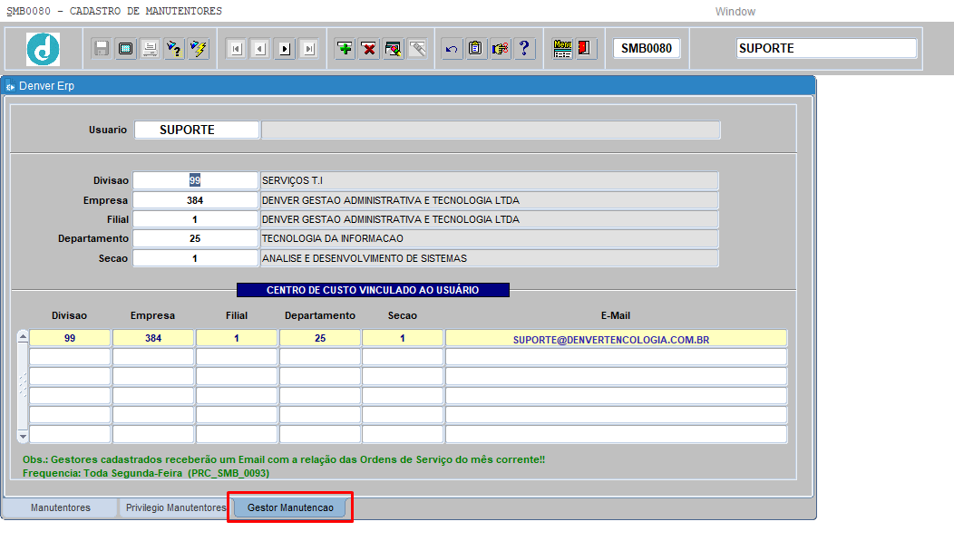
Task: Click the pointing hand icon
Action: pyautogui.click(x=500, y=49)
